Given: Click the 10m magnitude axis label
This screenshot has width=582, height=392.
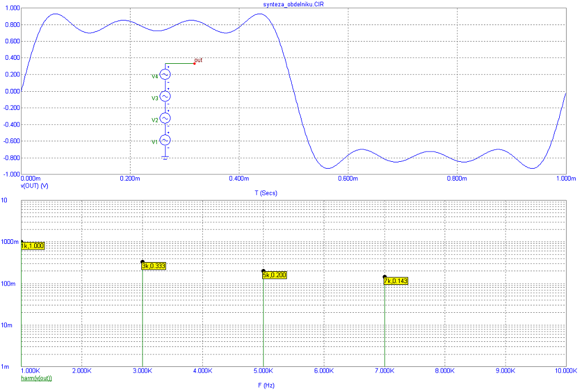Looking at the screenshot, I should pos(7,325).
